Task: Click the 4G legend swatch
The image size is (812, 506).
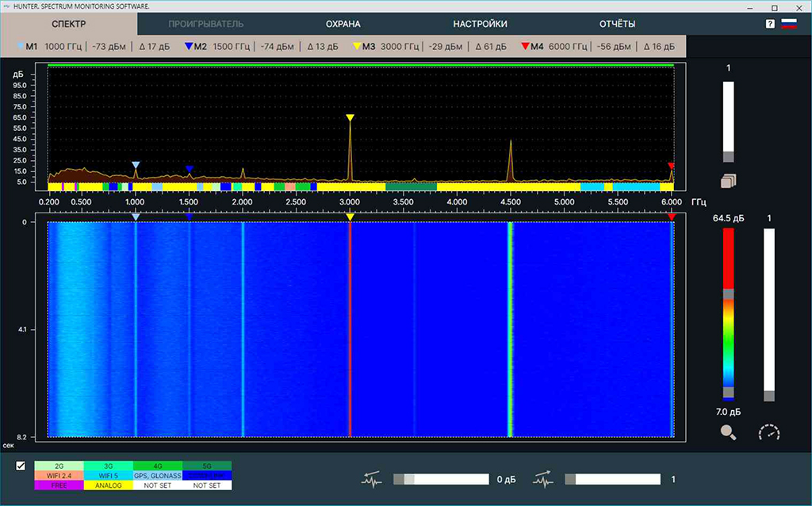Action: (158, 466)
